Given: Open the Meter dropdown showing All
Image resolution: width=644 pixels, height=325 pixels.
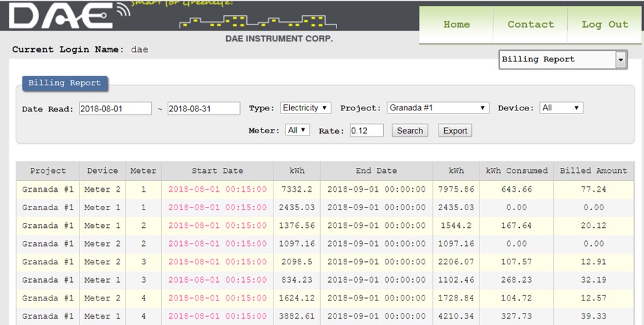Looking at the screenshot, I should pos(297,131).
